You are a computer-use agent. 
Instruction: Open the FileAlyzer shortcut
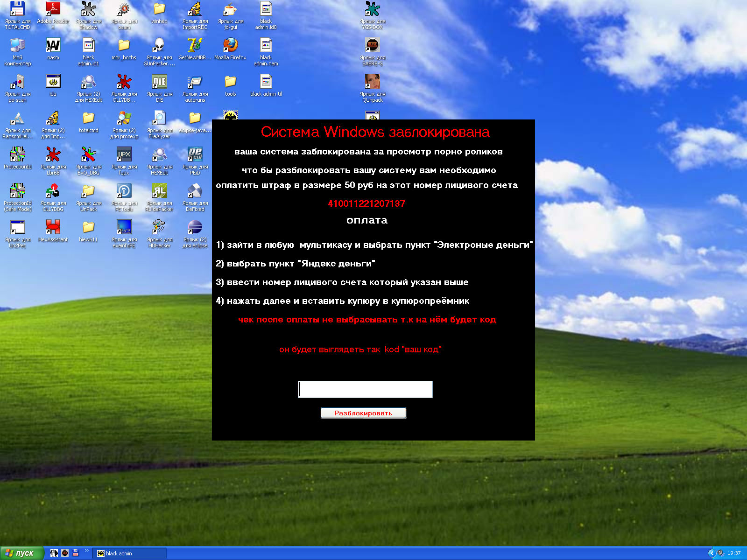tap(160, 118)
